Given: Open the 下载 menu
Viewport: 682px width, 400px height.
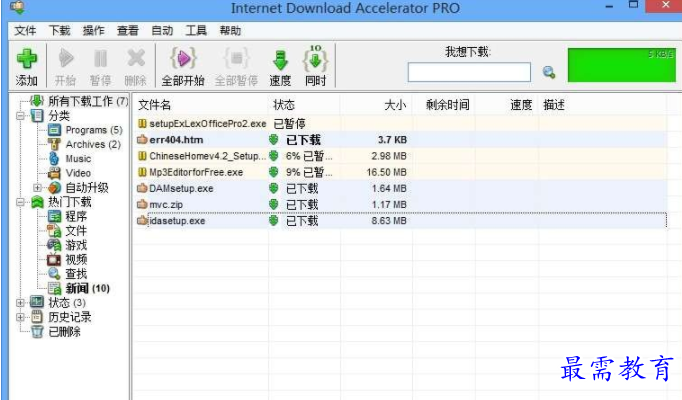Looking at the screenshot, I should pos(60,30).
